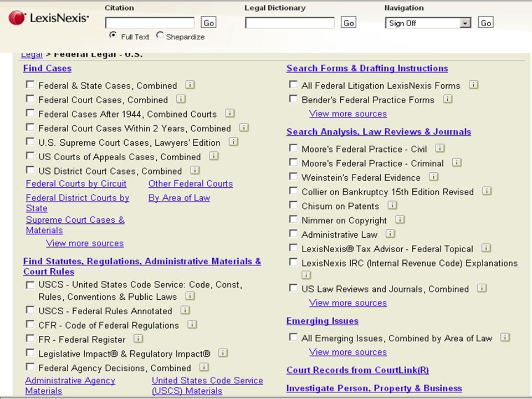Check Chisum on Patents
The image size is (532, 399).
pos(293,204)
